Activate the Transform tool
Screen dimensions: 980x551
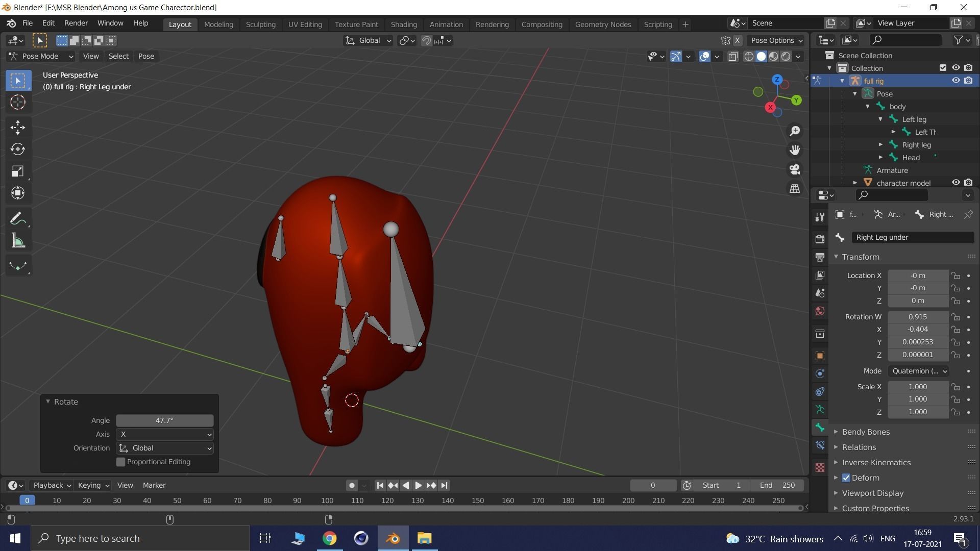coord(18,193)
